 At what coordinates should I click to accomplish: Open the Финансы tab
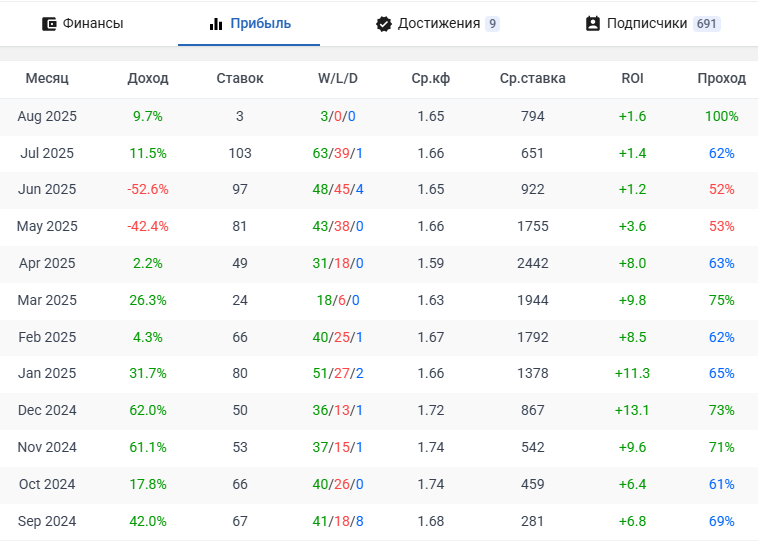pyautogui.click(x=92, y=24)
